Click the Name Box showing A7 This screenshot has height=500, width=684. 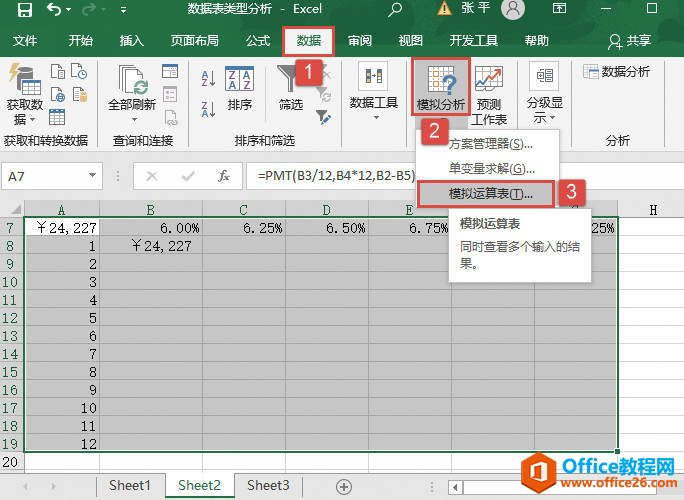[51, 176]
